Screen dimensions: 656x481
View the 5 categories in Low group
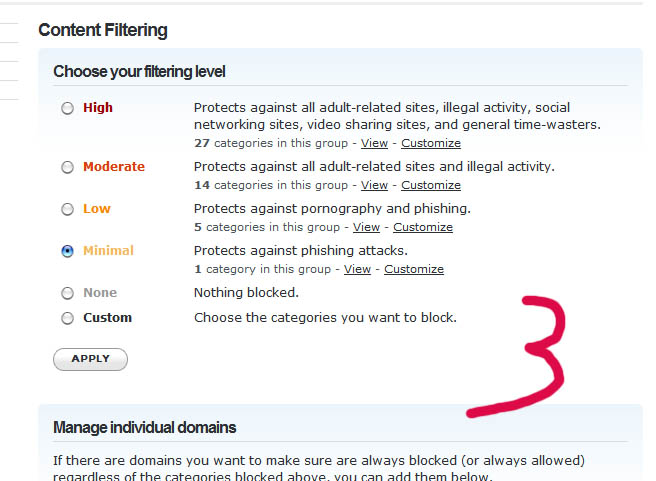pyautogui.click(x=366, y=227)
